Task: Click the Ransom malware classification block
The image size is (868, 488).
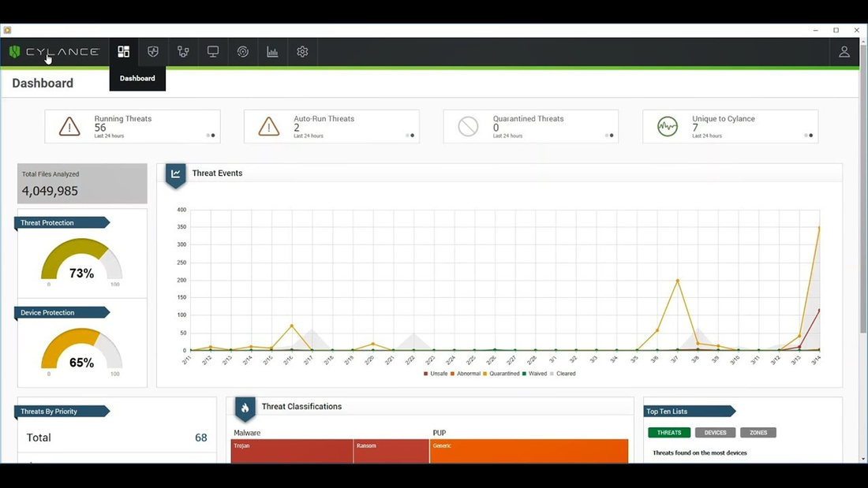Action: (x=391, y=451)
